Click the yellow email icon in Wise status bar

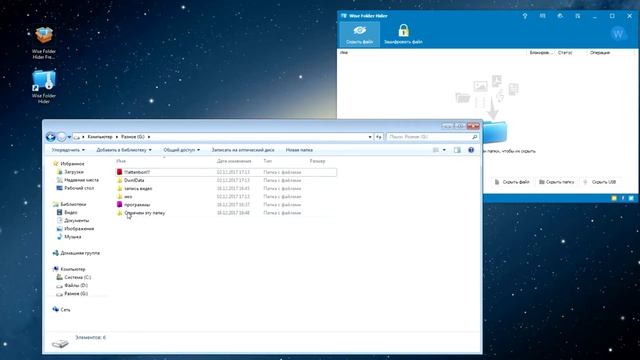[614, 198]
